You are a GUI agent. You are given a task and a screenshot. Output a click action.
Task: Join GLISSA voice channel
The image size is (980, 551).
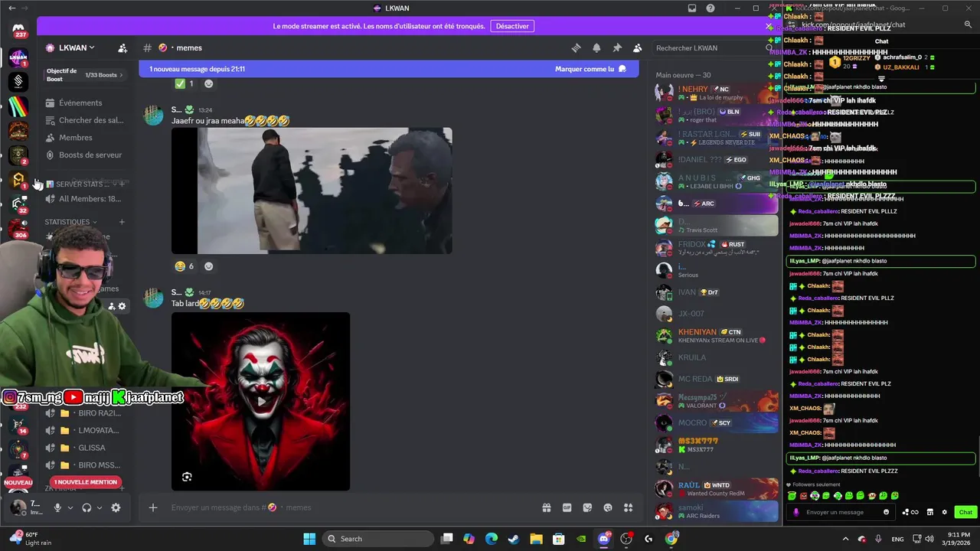(86, 448)
